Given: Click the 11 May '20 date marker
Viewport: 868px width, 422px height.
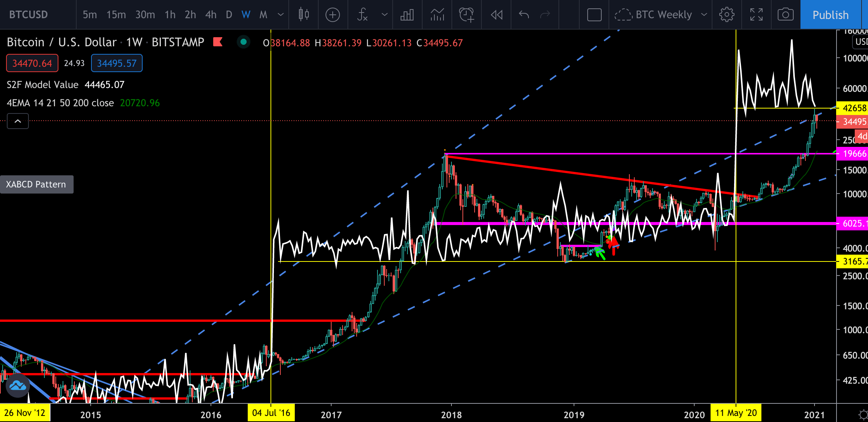Looking at the screenshot, I should pos(736,413).
